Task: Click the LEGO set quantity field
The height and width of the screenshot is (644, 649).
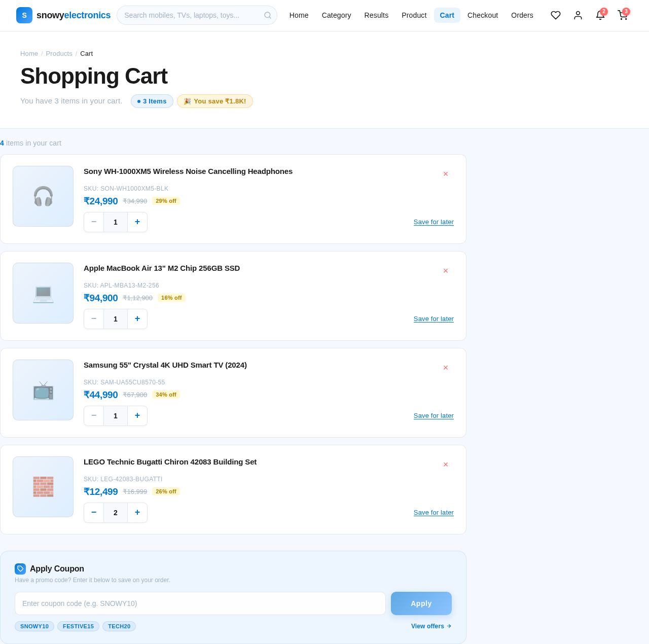Action: [116, 513]
